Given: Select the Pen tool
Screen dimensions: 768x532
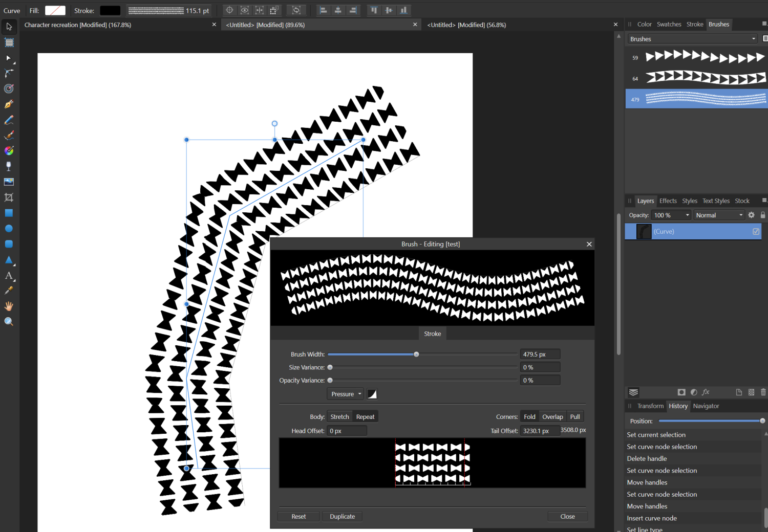Looking at the screenshot, I should coord(9,104).
